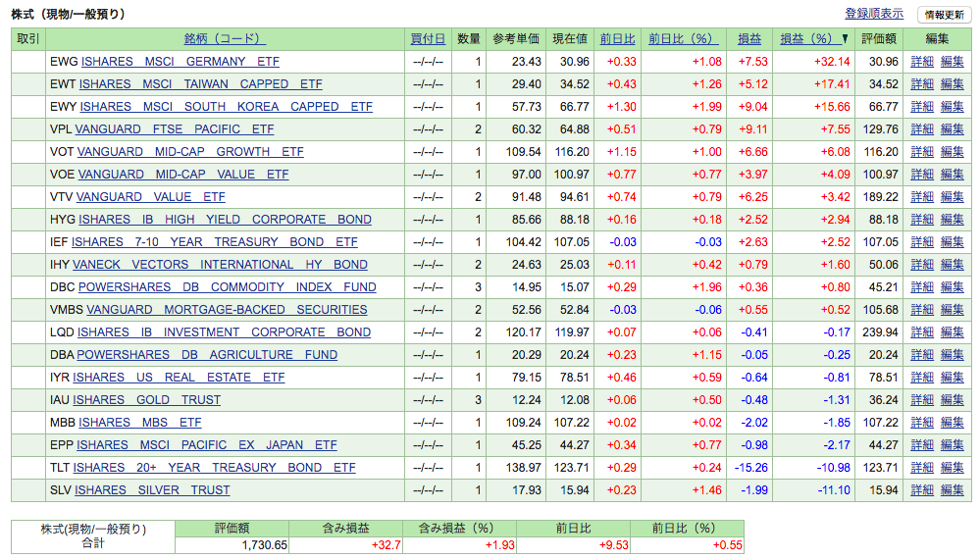The image size is (980, 560).
Task: Click 編集 in the VOT row
Action: point(952,151)
